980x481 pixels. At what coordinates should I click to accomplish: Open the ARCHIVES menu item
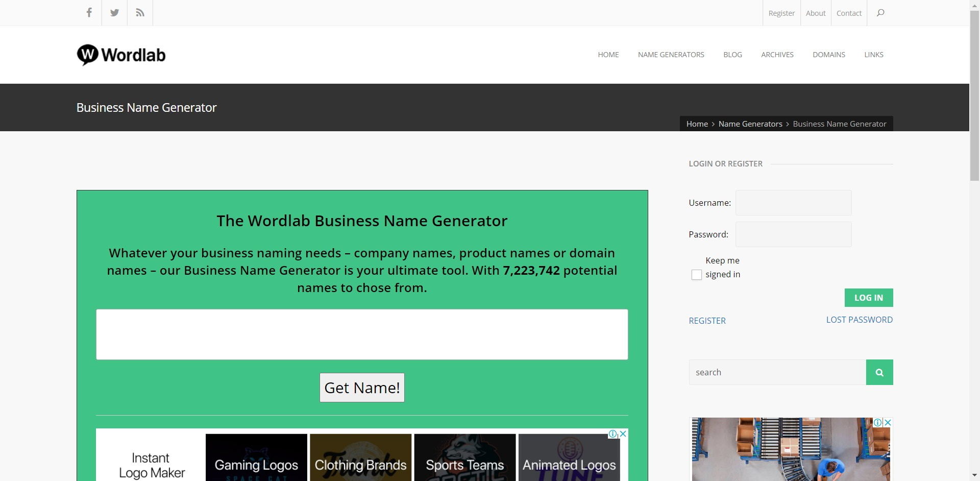(x=777, y=55)
